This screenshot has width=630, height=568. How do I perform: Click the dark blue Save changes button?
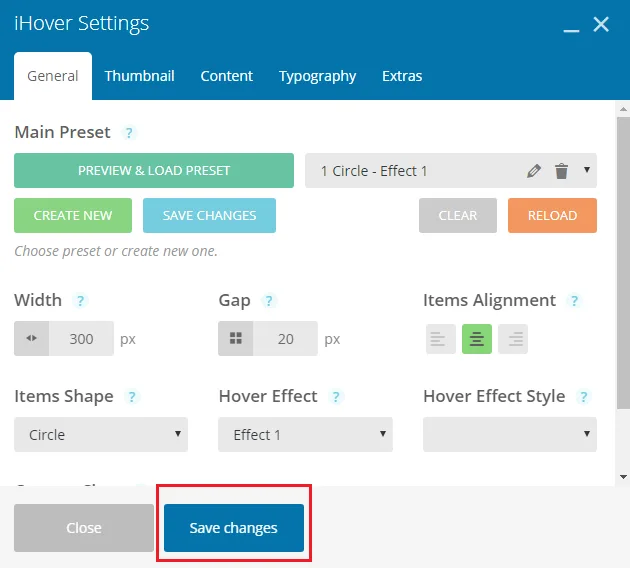tap(234, 528)
